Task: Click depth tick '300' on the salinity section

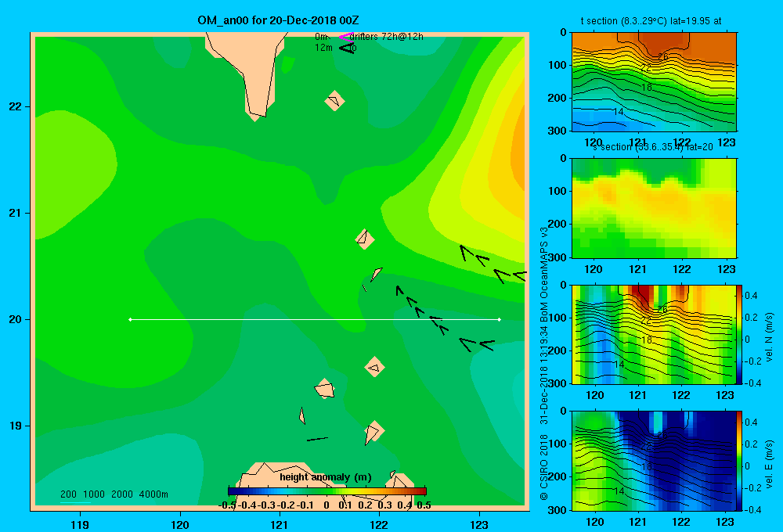Action: (x=557, y=257)
